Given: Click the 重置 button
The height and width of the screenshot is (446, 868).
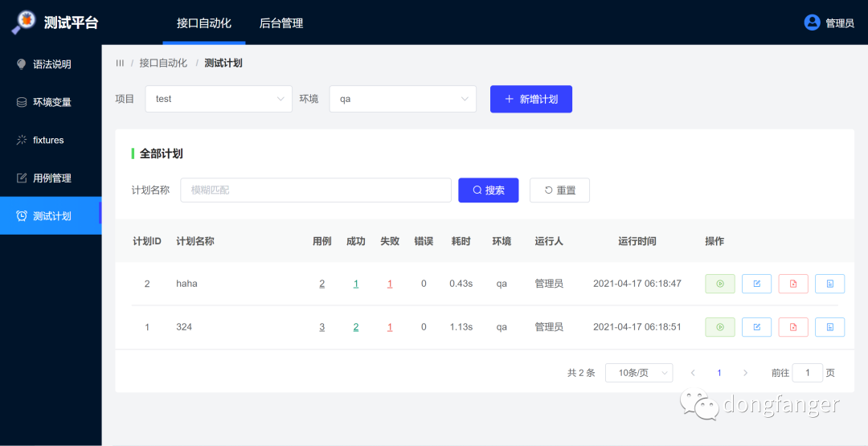Looking at the screenshot, I should click(559, 190).
